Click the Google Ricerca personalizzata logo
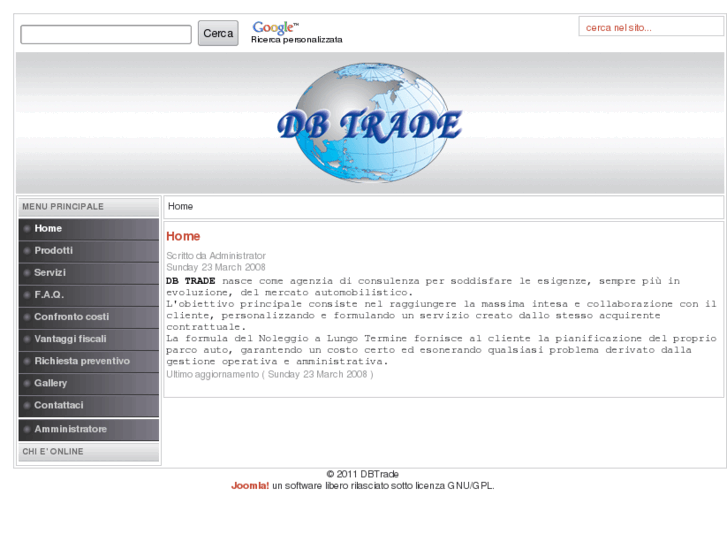This screenshot has height=545, width=727. [x=297, y=32]
